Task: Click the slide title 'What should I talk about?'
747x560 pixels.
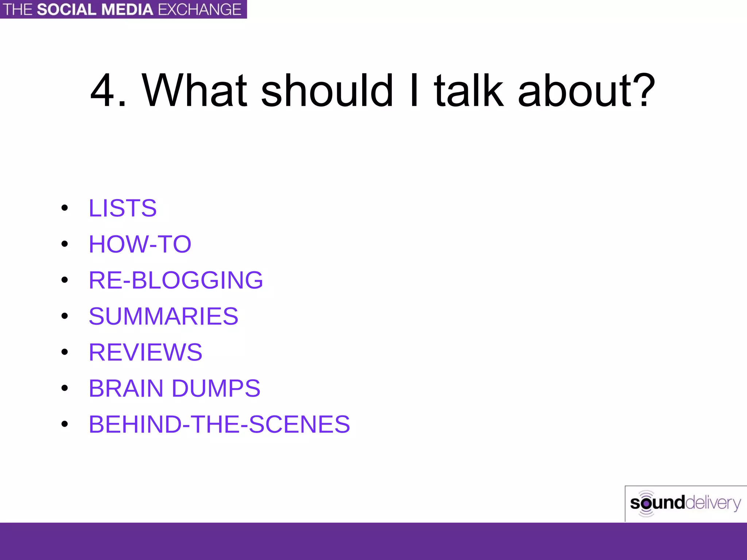Action: 372,90
